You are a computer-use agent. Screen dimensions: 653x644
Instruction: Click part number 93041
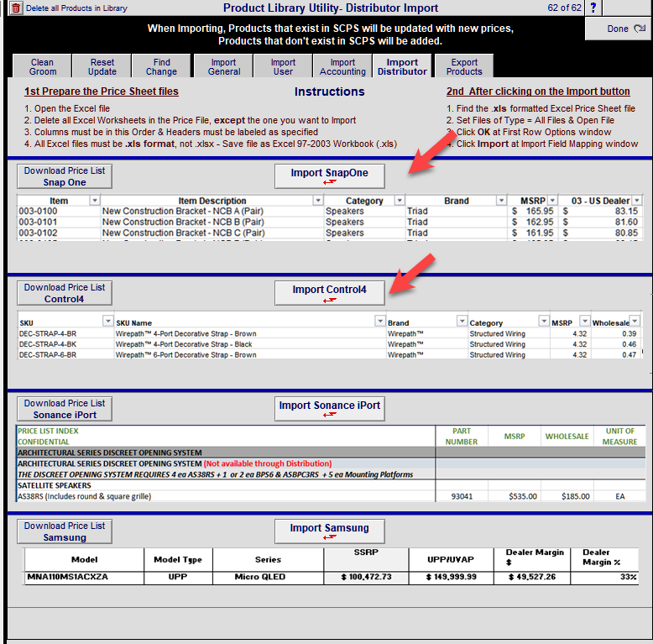(x=462, y=496)
